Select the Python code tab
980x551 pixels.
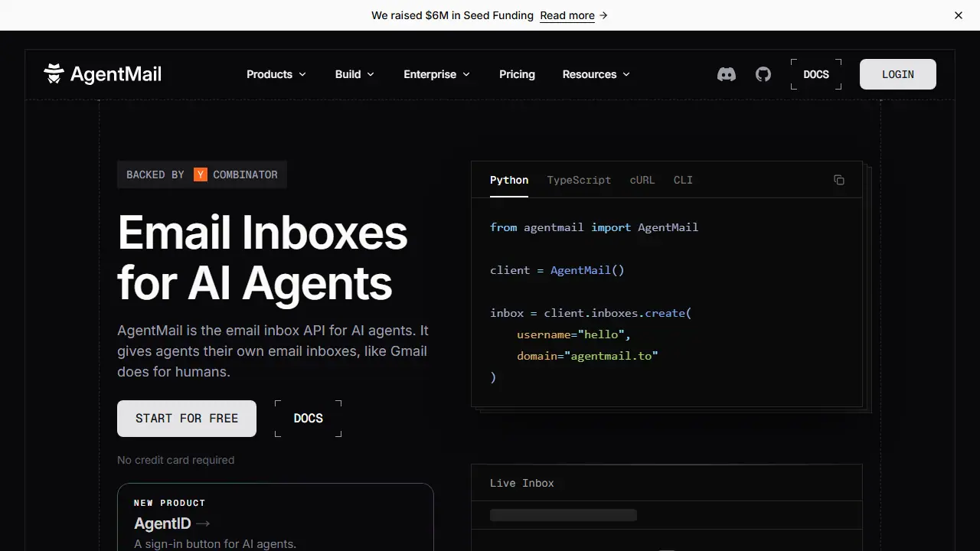pyautogui.click(x=509, y=180)
